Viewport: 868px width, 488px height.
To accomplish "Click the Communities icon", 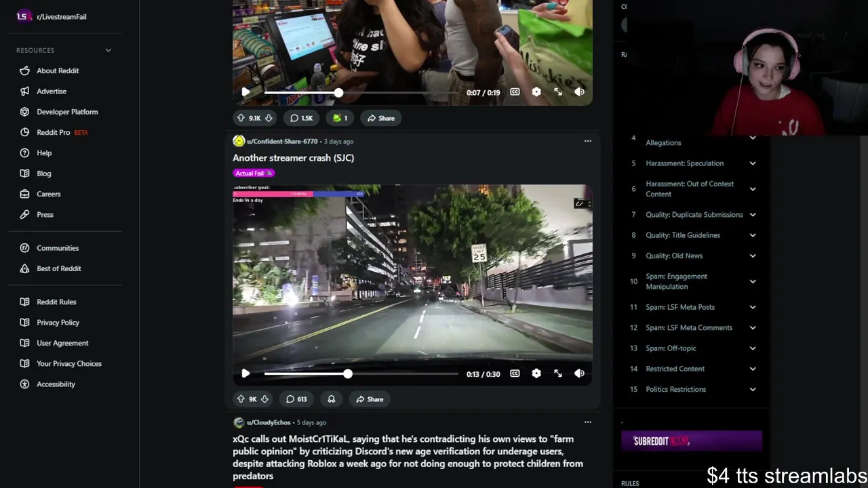I will point(25,248).
